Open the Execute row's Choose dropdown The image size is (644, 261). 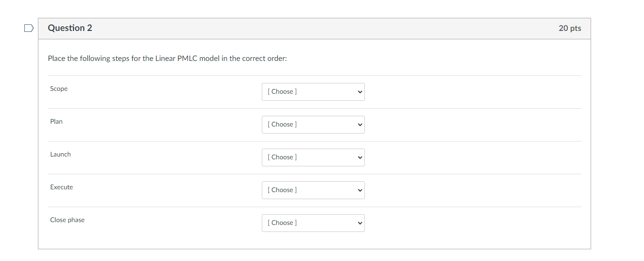click(x=313, y=190)
